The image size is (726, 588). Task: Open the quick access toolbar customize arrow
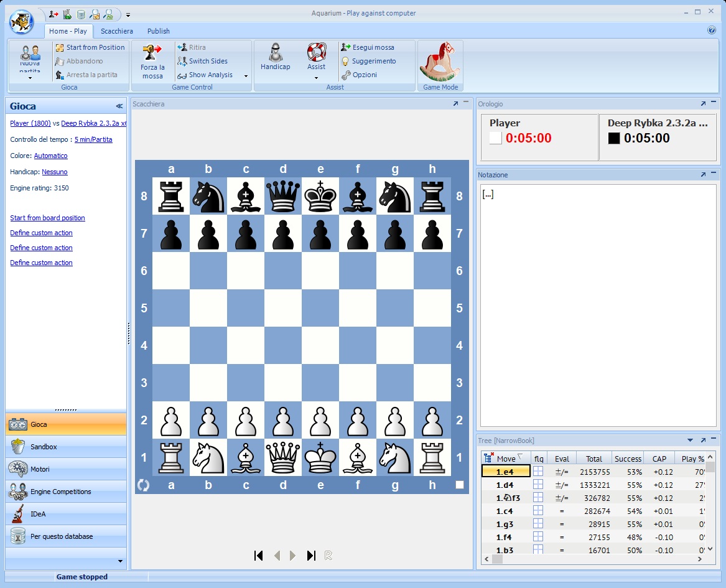click(x=128, y=16)
